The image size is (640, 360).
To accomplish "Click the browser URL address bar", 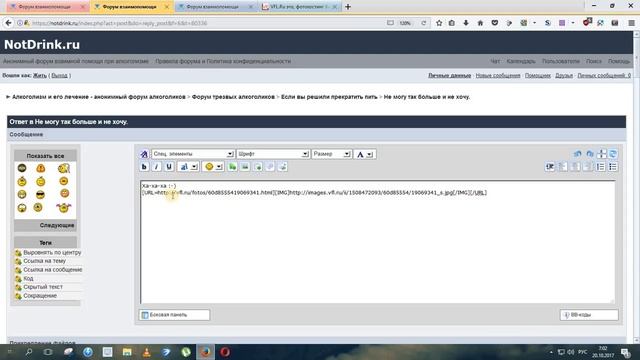I will tap(204, 23).
